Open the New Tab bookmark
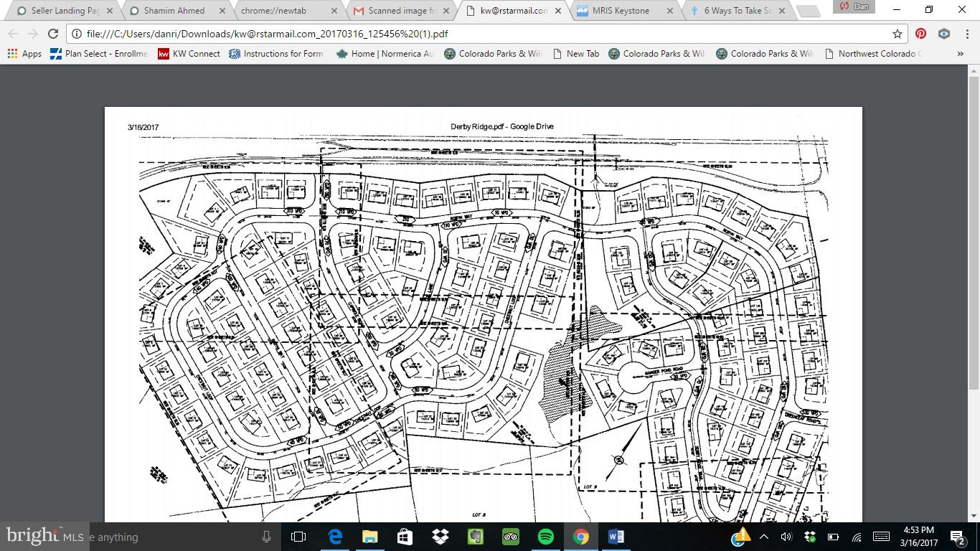 pos(575,54)
